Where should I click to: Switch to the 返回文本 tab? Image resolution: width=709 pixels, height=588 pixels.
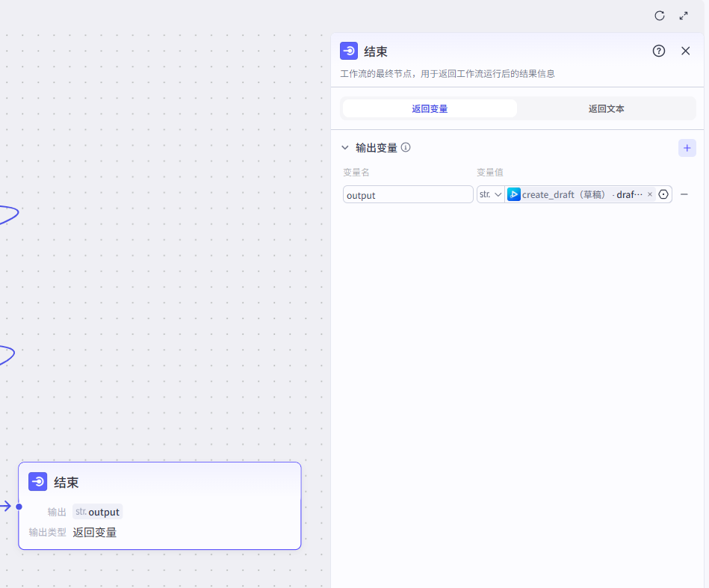click(x=606, y=108)
